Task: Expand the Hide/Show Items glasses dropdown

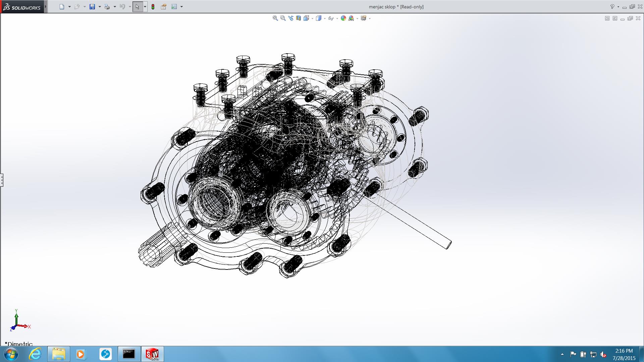Action: (337, 19)
